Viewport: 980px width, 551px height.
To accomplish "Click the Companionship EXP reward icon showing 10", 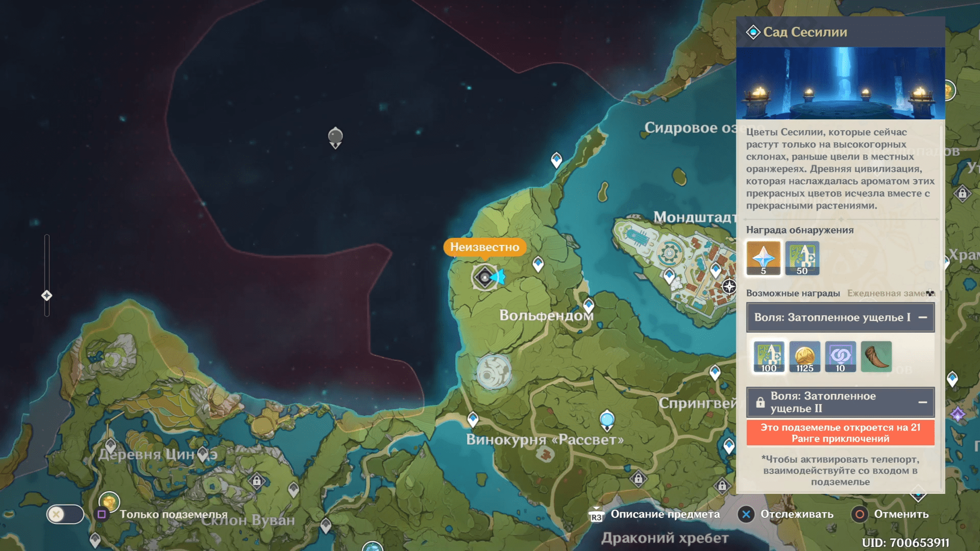I will tap(841, 357).
